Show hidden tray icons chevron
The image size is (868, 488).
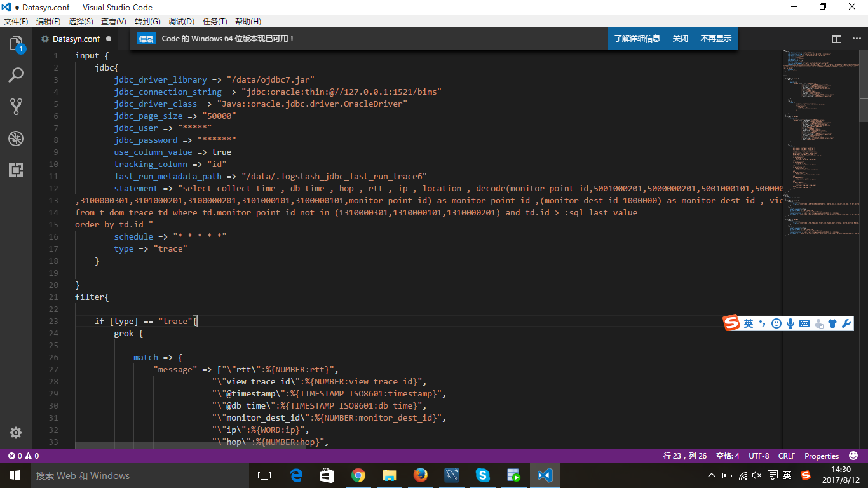pyautogui.click(x=712, y=475)
